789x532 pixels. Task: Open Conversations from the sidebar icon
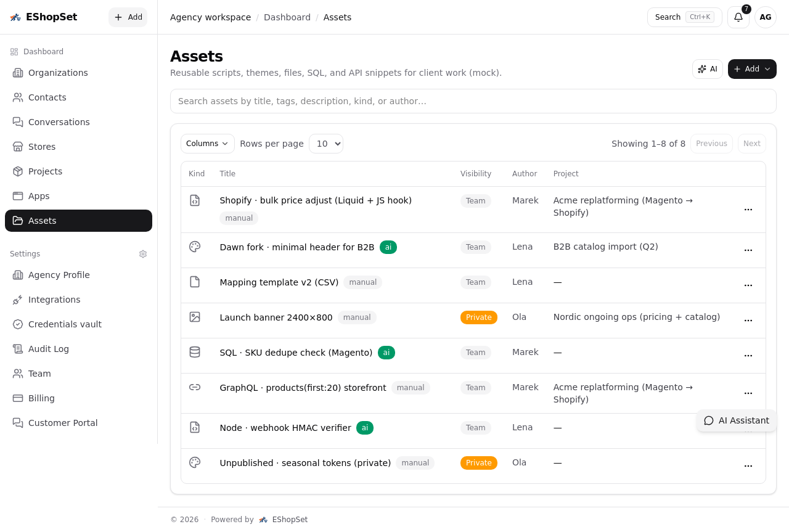[18, 122]
